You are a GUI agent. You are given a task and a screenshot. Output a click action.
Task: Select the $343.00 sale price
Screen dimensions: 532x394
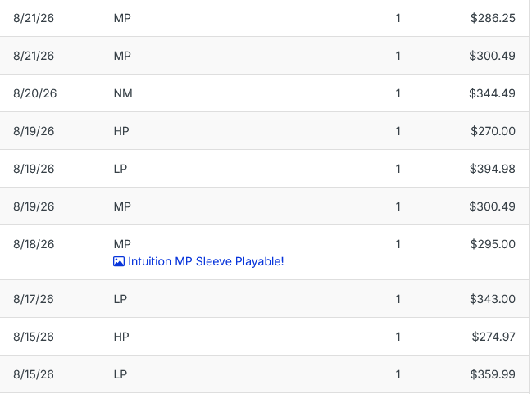coord(493,299)
